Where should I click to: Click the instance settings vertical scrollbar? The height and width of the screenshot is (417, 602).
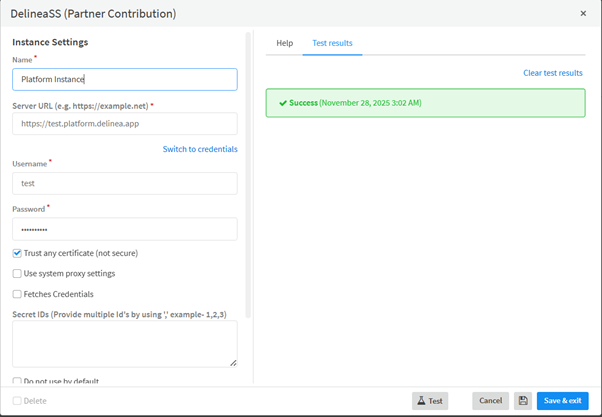247,170
